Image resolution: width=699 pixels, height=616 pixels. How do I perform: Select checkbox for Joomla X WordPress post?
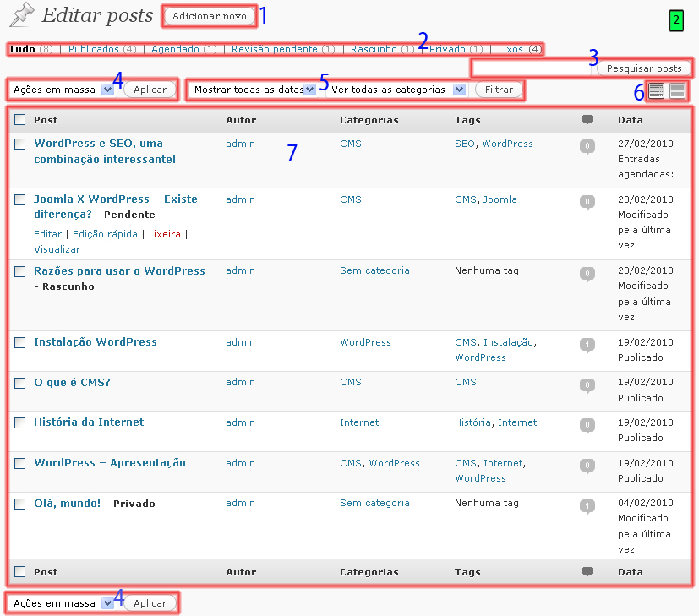tap(20, 199)
